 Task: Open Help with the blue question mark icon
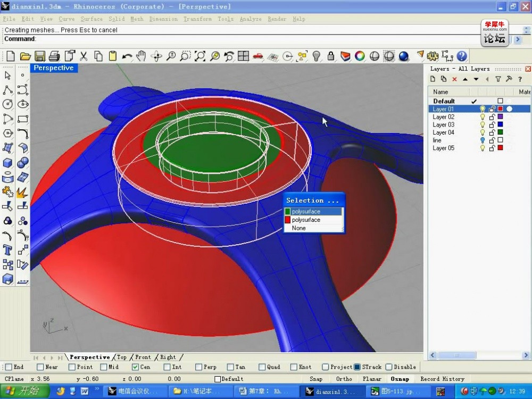[462, 56]
